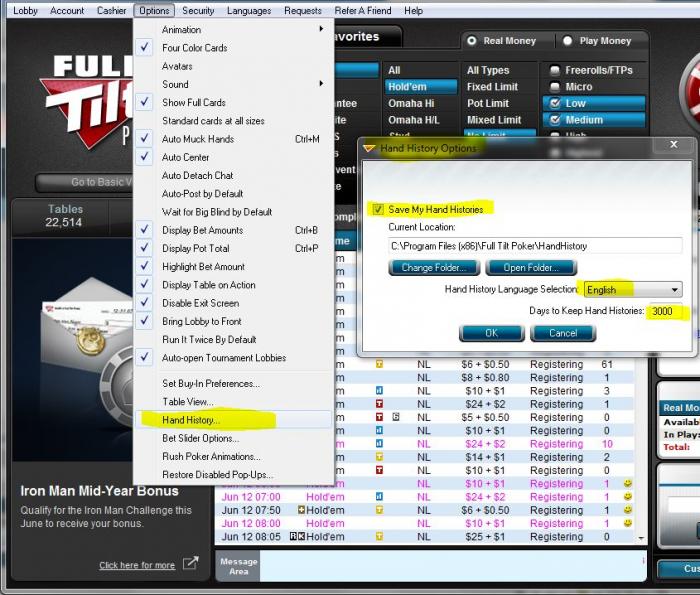Open Table View entry

234,402
